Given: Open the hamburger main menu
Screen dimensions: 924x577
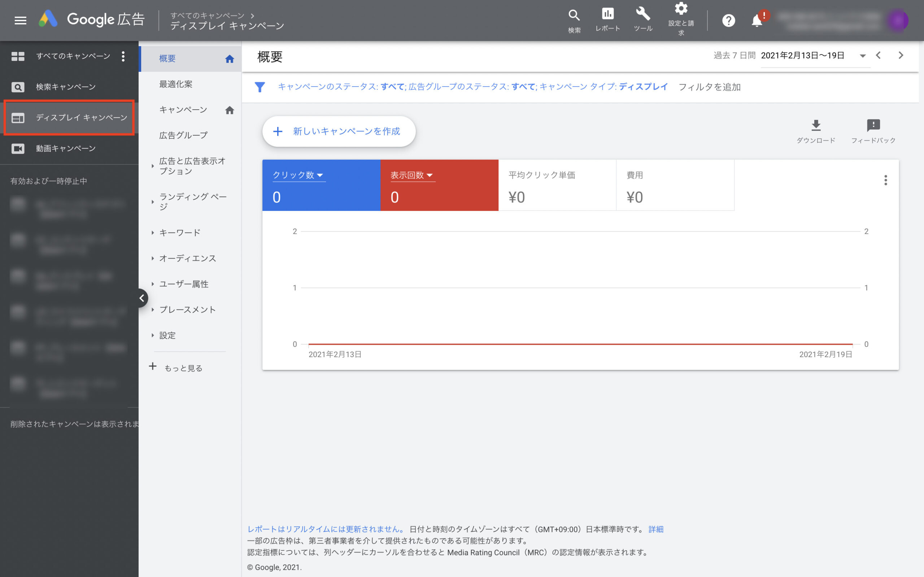Looking at the screenshot, I should (x=20, y=20).
